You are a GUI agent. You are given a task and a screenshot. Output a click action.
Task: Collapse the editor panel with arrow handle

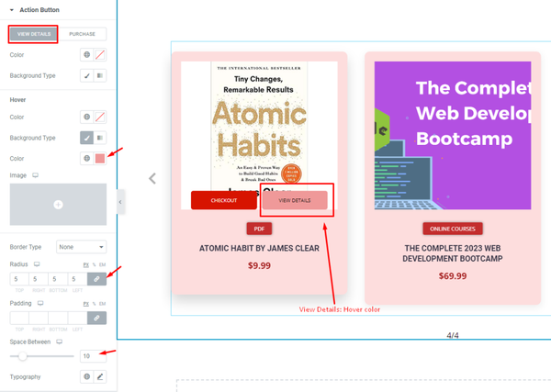(120, 202)
